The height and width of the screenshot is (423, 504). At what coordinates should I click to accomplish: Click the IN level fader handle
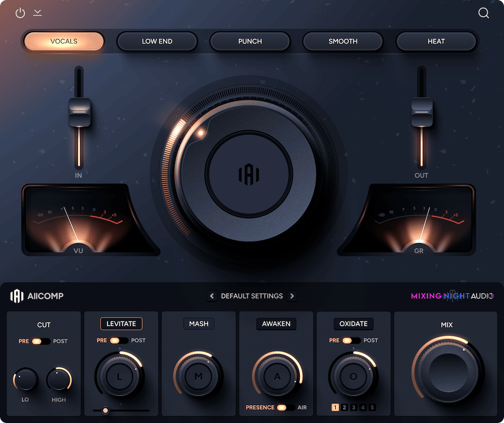[79, 112]
